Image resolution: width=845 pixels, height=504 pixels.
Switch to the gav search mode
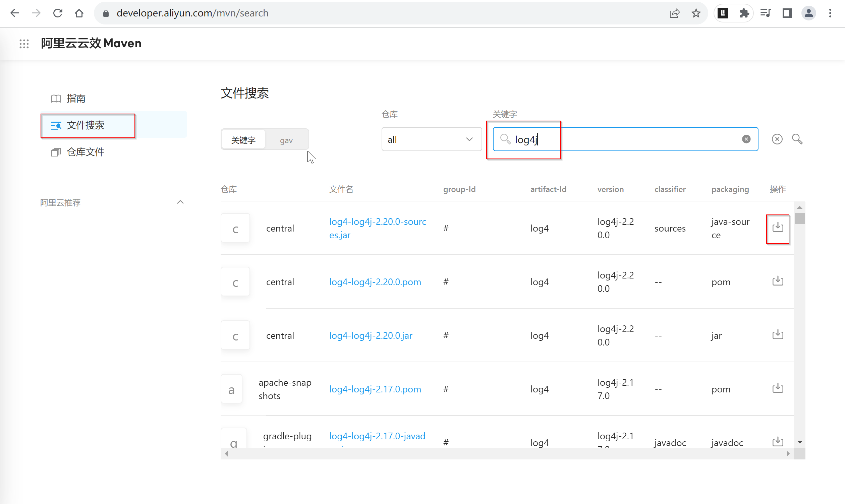286,140
